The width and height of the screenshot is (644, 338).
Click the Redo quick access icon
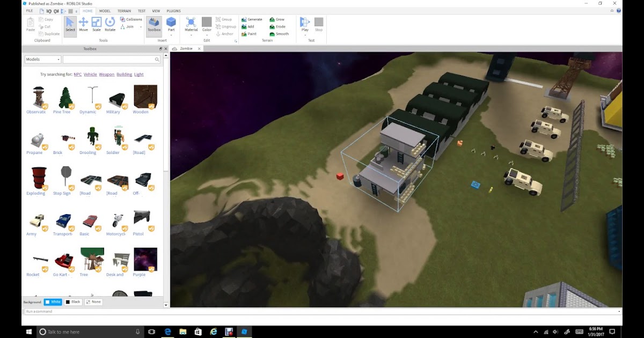(57, 11)
